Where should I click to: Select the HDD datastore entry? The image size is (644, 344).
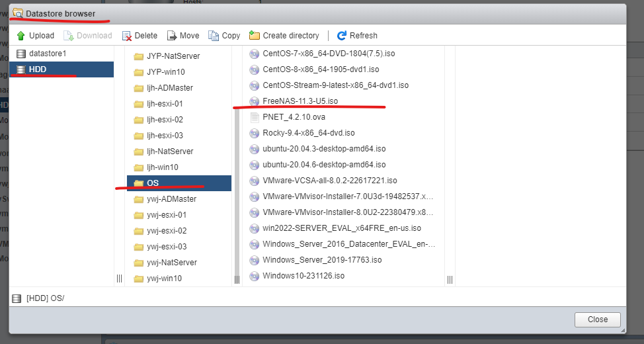click(x=61, y=69)
